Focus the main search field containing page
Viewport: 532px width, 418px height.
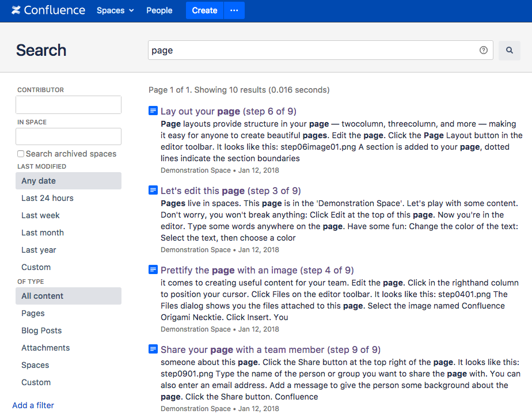pos(320,50)
